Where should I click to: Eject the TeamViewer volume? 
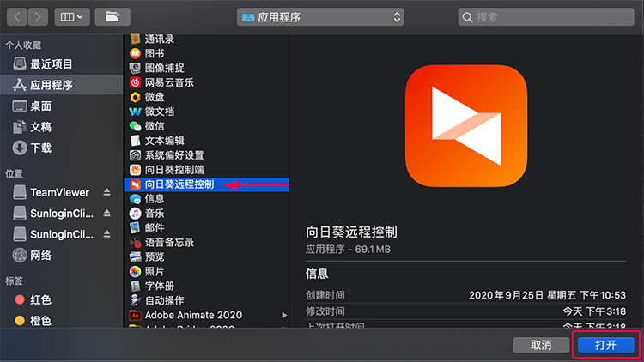107,192
